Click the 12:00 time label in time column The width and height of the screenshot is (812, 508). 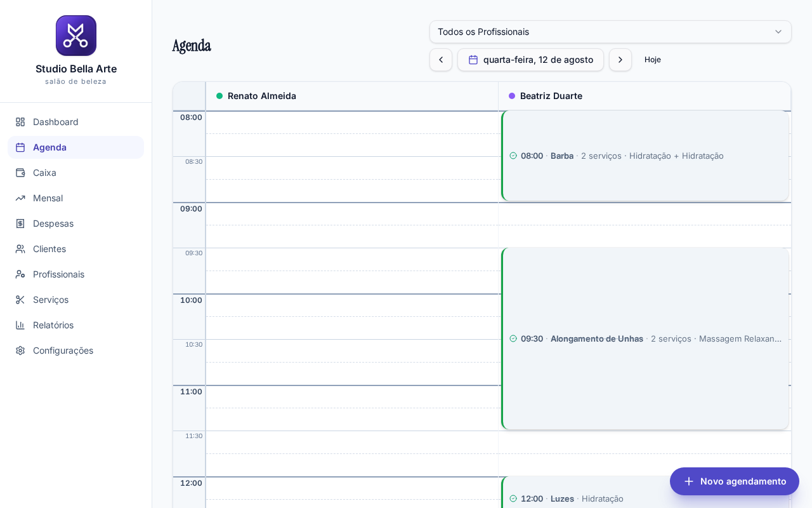click(191, 483)
